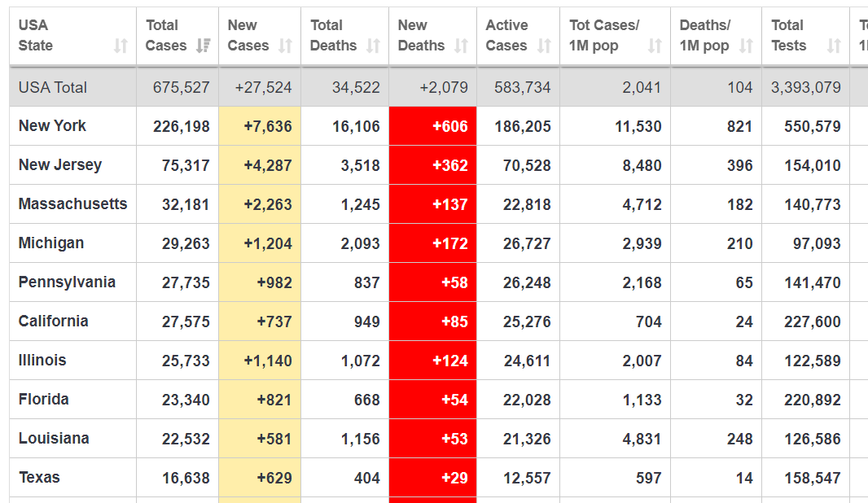This screenshot has height=503, width=868.
Task: Open the Pennsylvania state row
Action: pyautogui.click(x=67, y=282)
